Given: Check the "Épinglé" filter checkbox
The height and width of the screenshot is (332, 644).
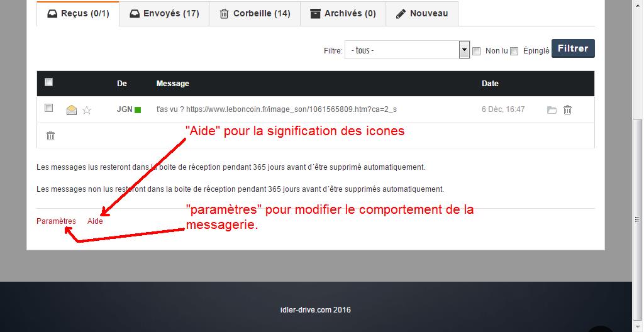Looking at the screenshot, I should (x=514, y=51).
